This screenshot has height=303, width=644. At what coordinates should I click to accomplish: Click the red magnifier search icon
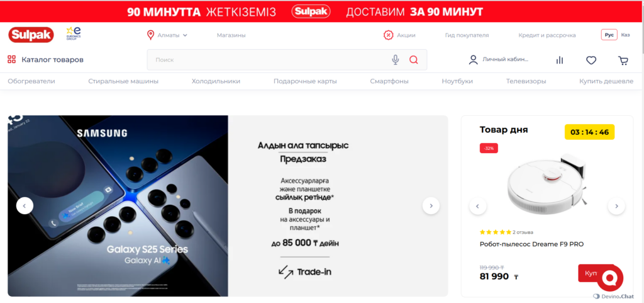point(414,60)
